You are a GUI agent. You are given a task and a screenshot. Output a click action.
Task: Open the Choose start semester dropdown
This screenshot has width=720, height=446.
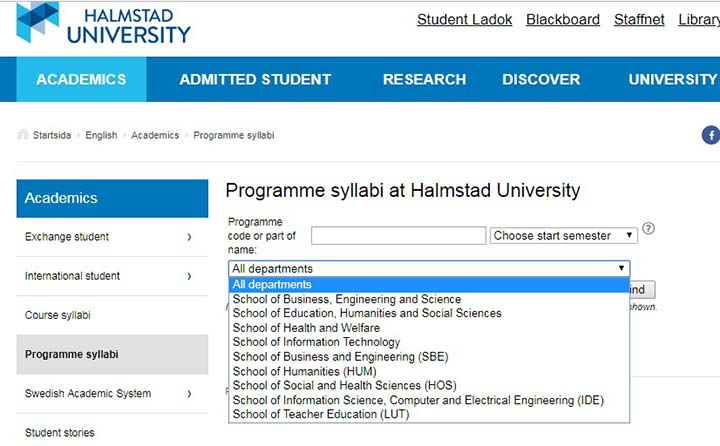click(x=563, y=236)
